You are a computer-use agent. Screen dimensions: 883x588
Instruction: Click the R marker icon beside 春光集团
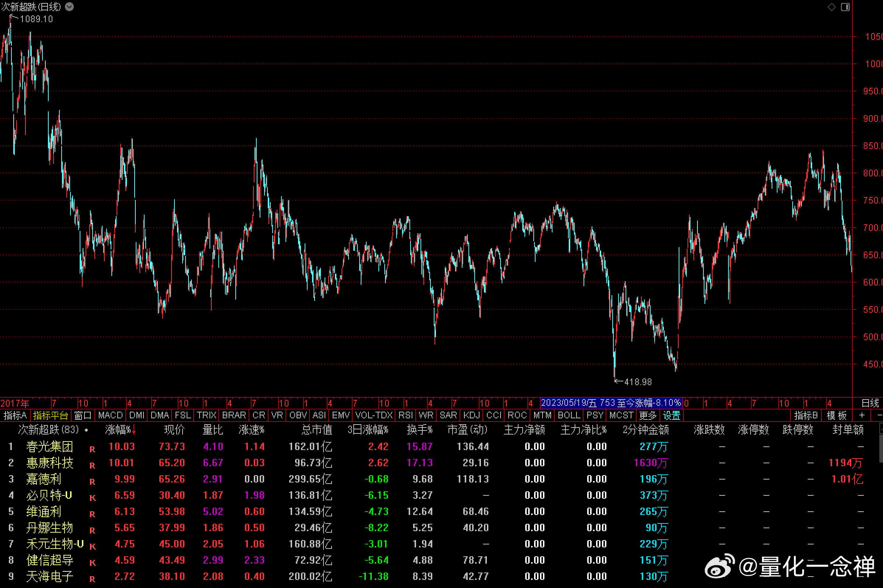(92, 449)
